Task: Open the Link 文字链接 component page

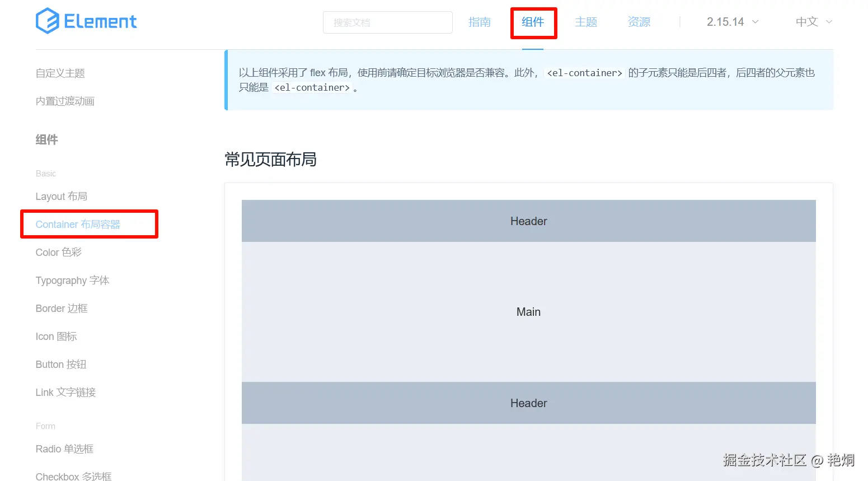Action: (64, 392)
